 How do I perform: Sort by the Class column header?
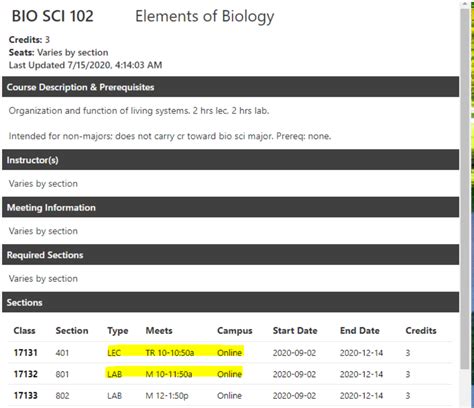[24, 331]
